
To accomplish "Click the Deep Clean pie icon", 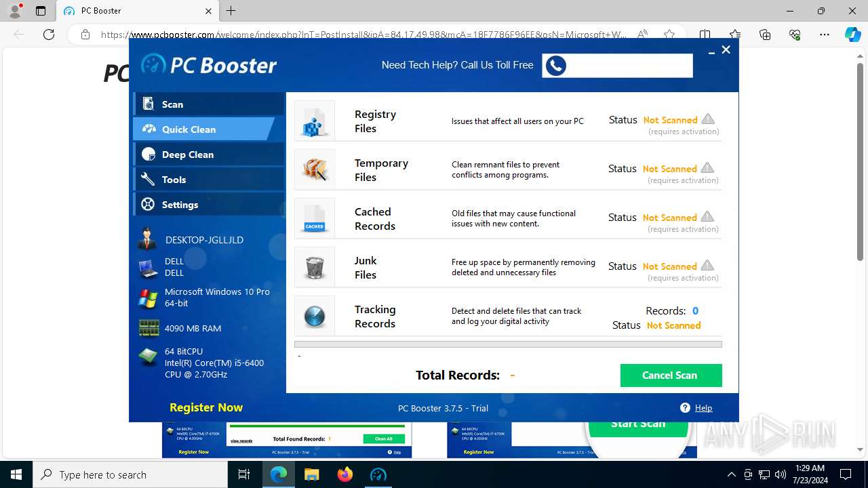I will [x=148, y=155].
